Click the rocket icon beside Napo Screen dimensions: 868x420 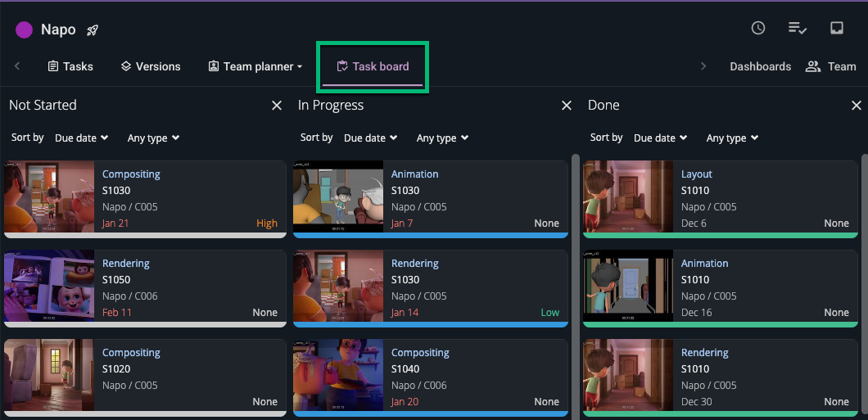(93, 30)
